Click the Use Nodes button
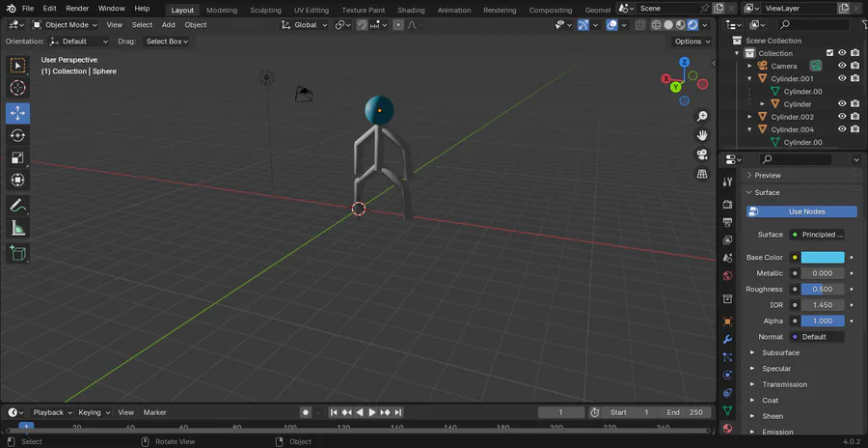Viewport: 868px width, 448px height. [801, 211]
